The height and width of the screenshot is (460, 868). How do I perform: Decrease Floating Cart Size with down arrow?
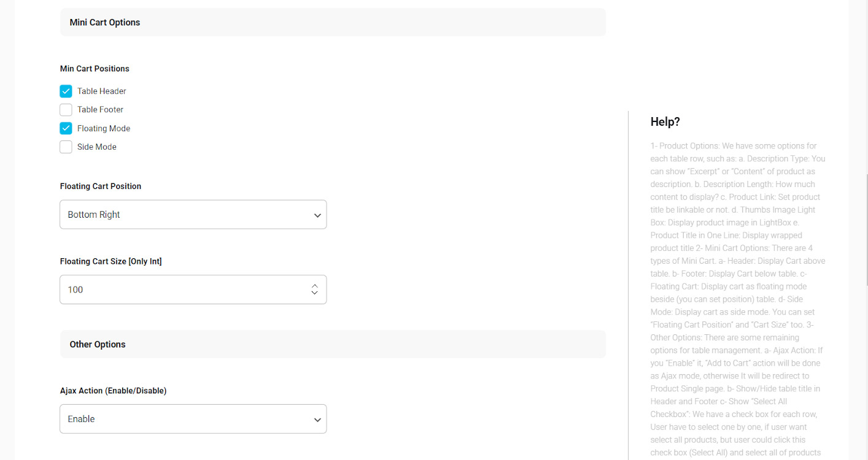(x=314, y=293)
